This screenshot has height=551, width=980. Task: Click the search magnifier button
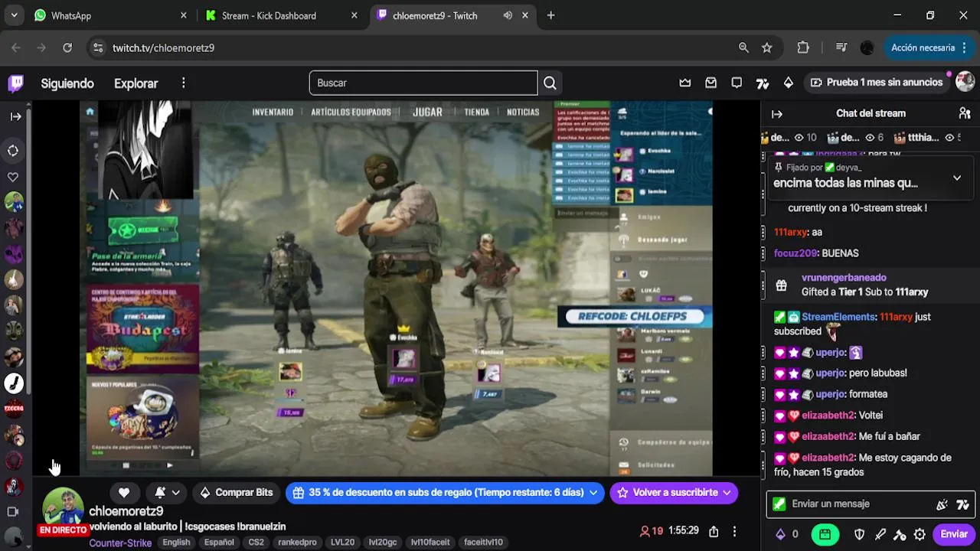[x=550, y=83]
